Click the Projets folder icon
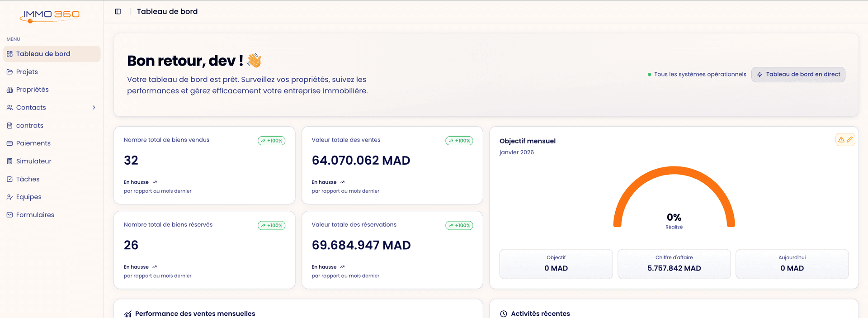 (9, 72)
